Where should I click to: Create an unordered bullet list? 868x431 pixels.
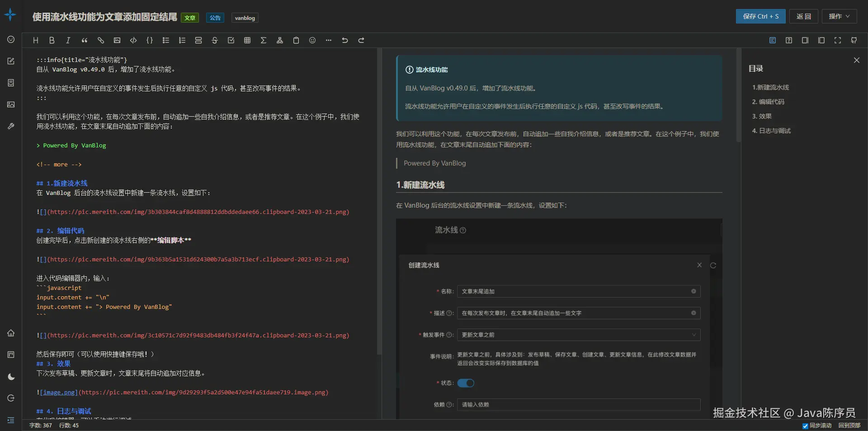tap(166, 40)
